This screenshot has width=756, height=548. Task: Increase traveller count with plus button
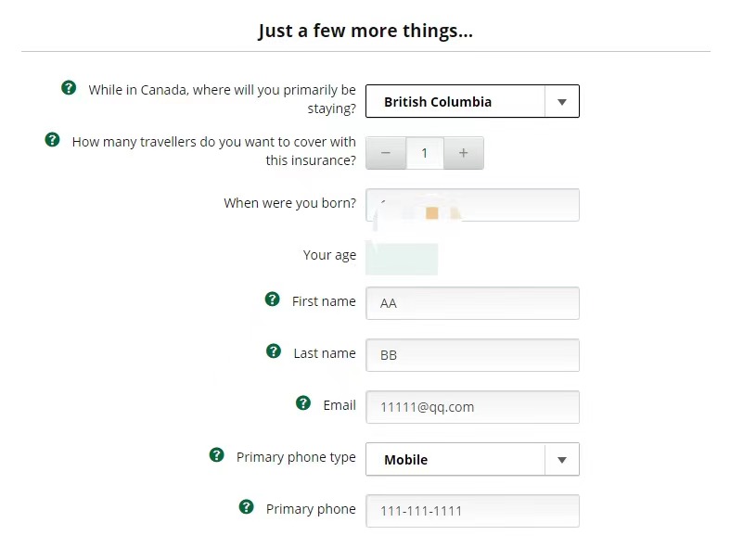click(464, 154)
